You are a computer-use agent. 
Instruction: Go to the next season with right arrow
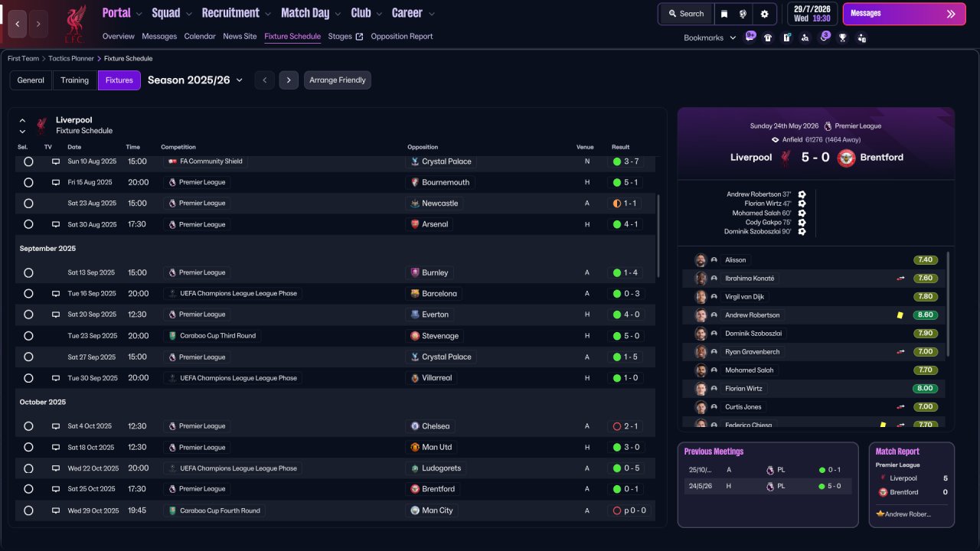coord(289,80)
